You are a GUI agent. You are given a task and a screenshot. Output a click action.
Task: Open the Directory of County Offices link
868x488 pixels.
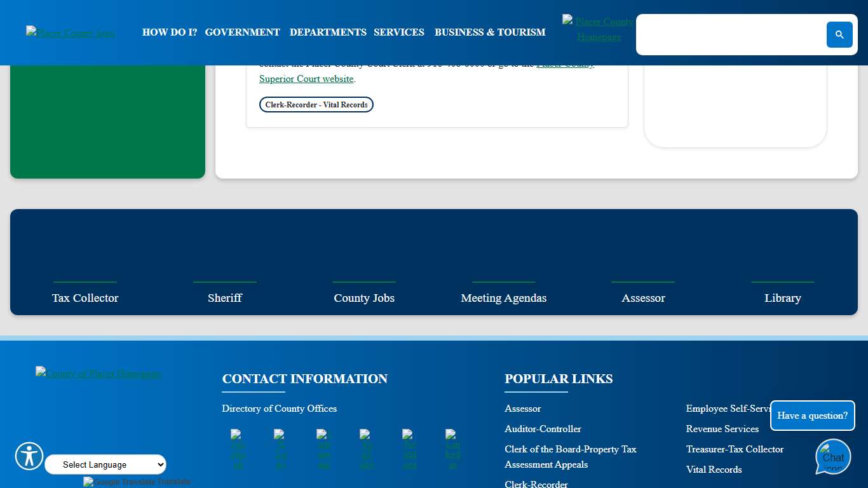280,409
